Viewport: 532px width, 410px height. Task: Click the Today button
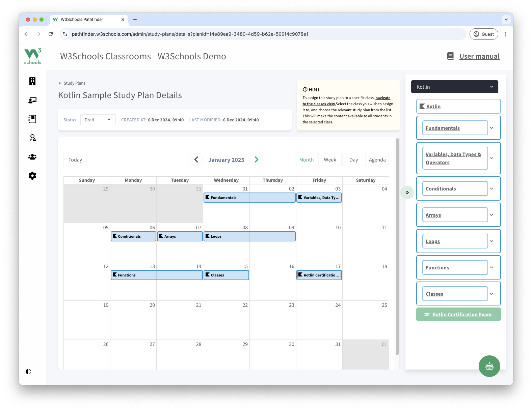click(75, 160)
